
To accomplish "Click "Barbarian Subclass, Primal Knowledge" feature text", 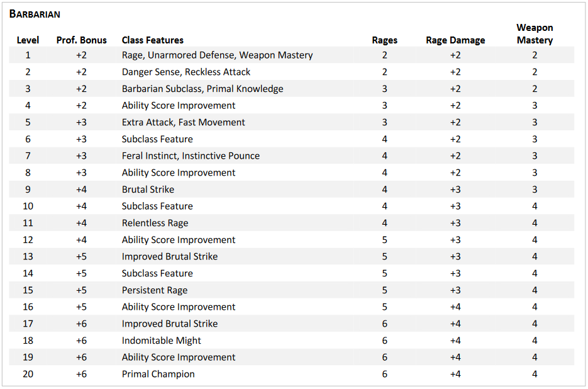I will point(202,89).
